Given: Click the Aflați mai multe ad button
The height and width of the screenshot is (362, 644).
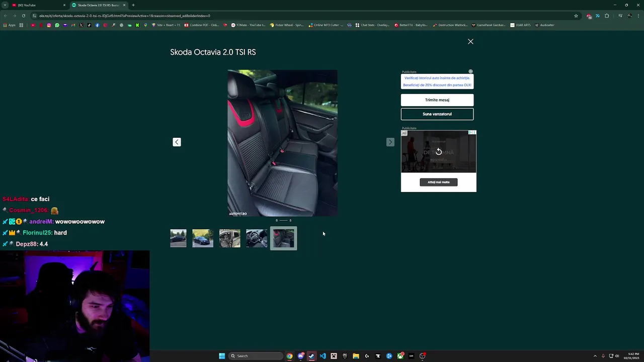Looking at the screenshot, I should (x=439, y=182).
